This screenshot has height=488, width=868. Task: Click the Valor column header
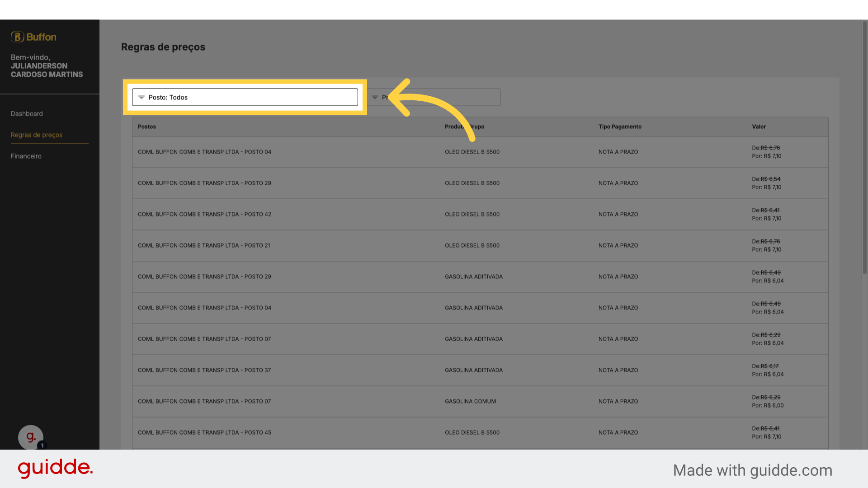click(759, 127)
